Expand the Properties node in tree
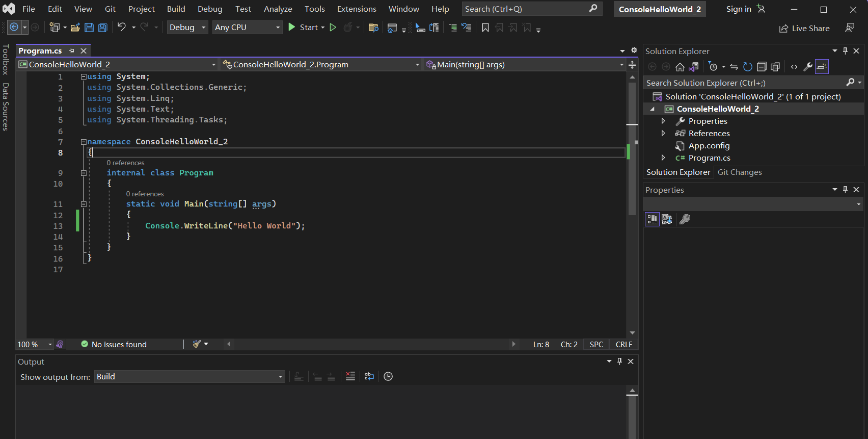Image resolution: width=868 pixels, height=439 pixels. 663,121
